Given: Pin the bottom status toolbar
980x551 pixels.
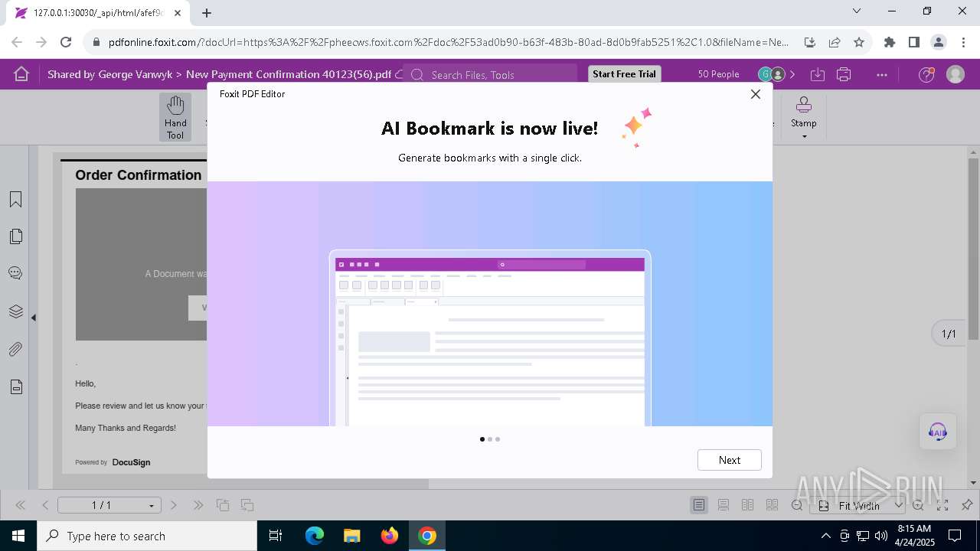Looking at the screenshot, I should point(967,505).
